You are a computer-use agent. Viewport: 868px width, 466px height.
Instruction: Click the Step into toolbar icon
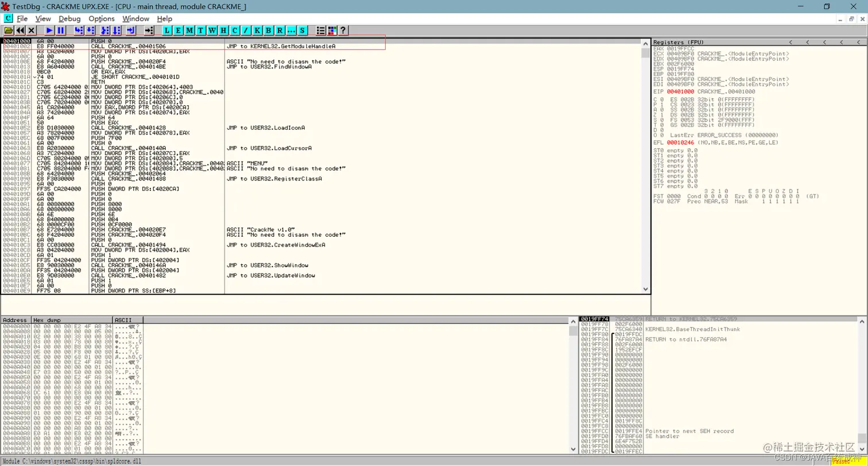point(79,30)
